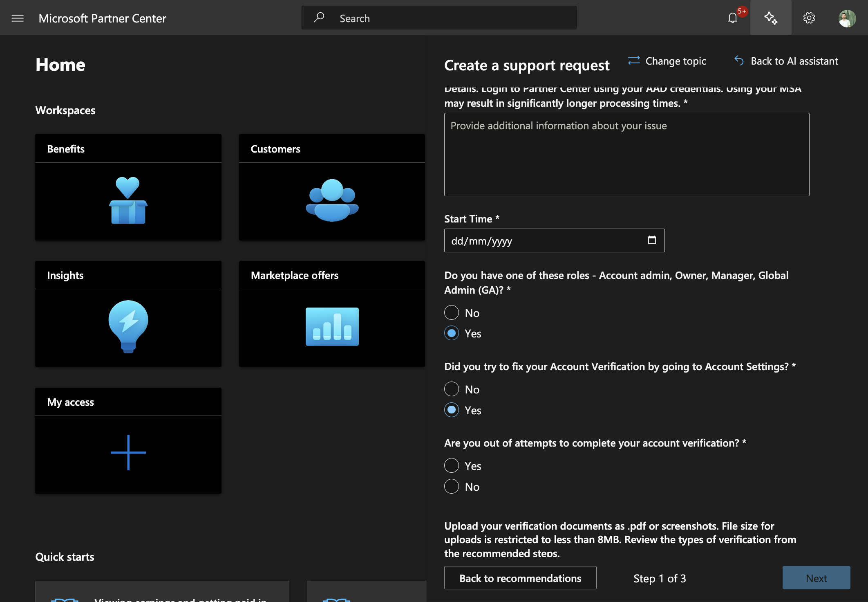Open the AI assistant sparkle icon

click(771, 18)
